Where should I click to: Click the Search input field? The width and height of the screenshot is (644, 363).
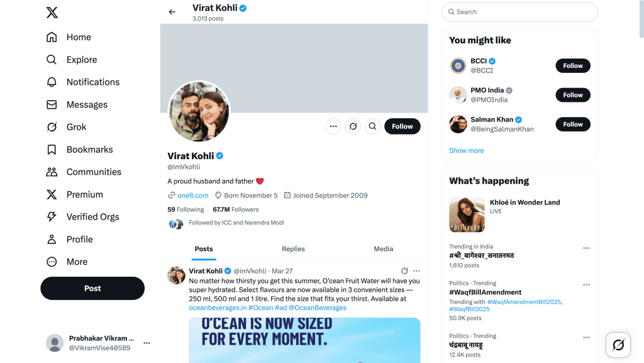pos(522,12)
